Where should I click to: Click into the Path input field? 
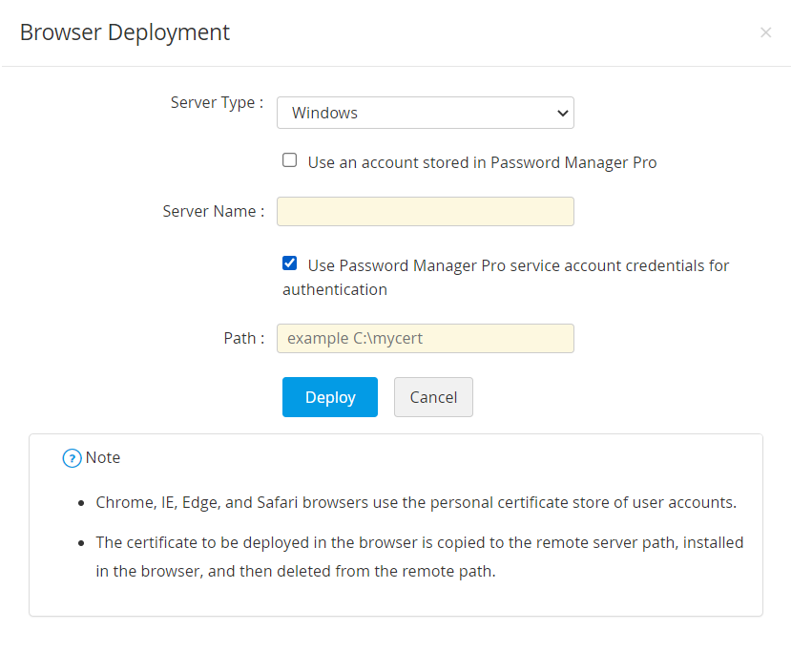point(425,338)
